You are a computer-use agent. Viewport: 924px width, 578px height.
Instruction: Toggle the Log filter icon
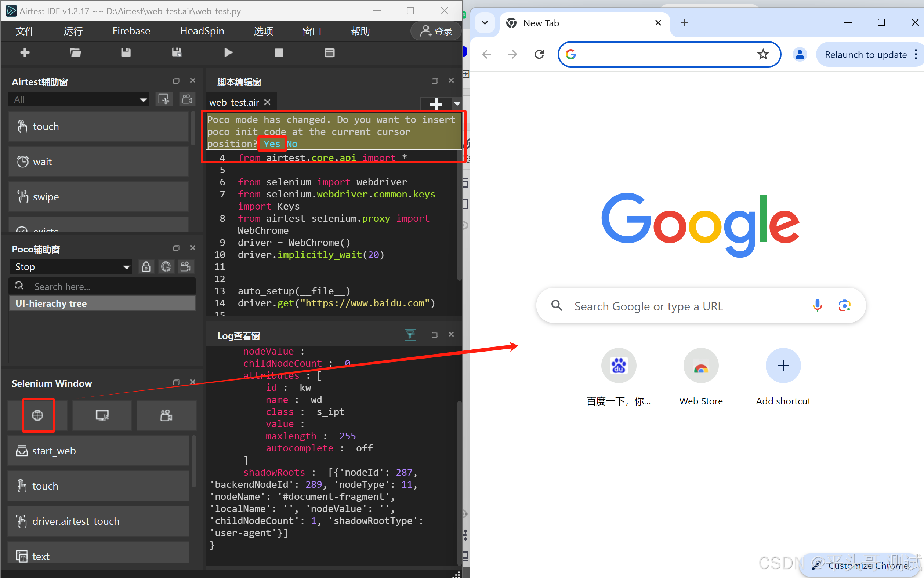410,335
